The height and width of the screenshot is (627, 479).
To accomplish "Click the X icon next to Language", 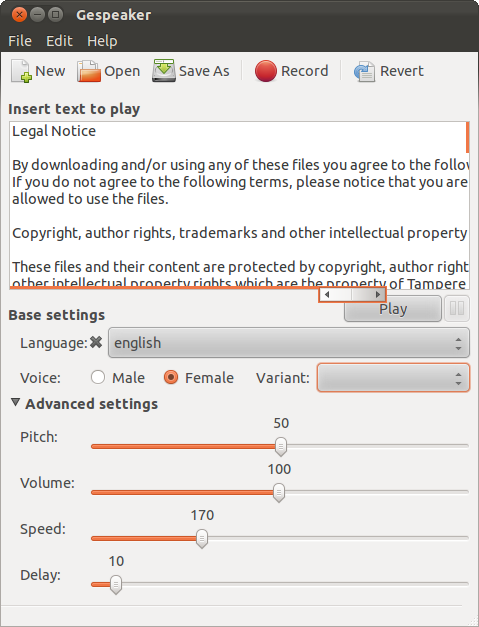I will coord(96,342).
